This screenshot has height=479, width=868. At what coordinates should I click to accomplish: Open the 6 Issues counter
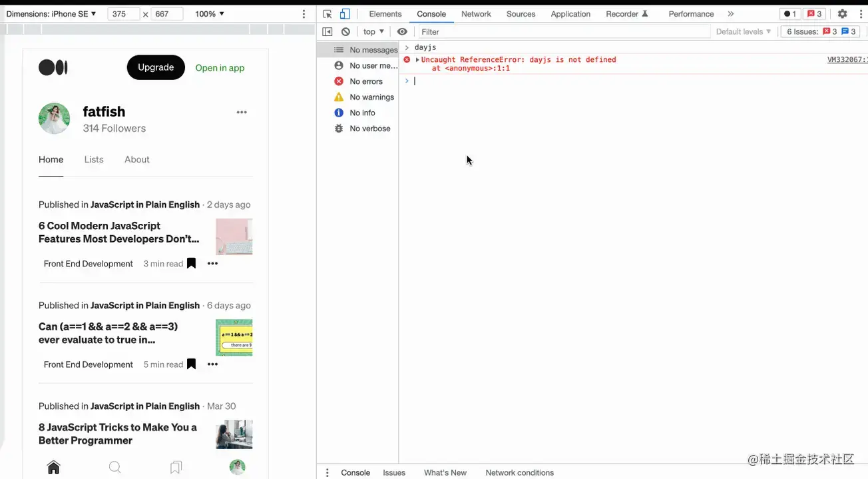pyautogui.click(x=821, y=31)
